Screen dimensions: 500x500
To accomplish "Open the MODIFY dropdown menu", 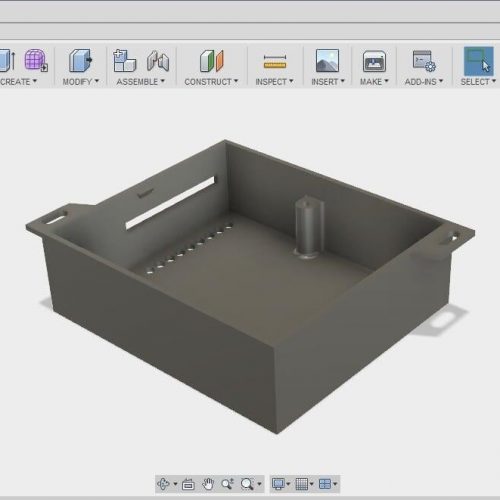I will (81, 82).
